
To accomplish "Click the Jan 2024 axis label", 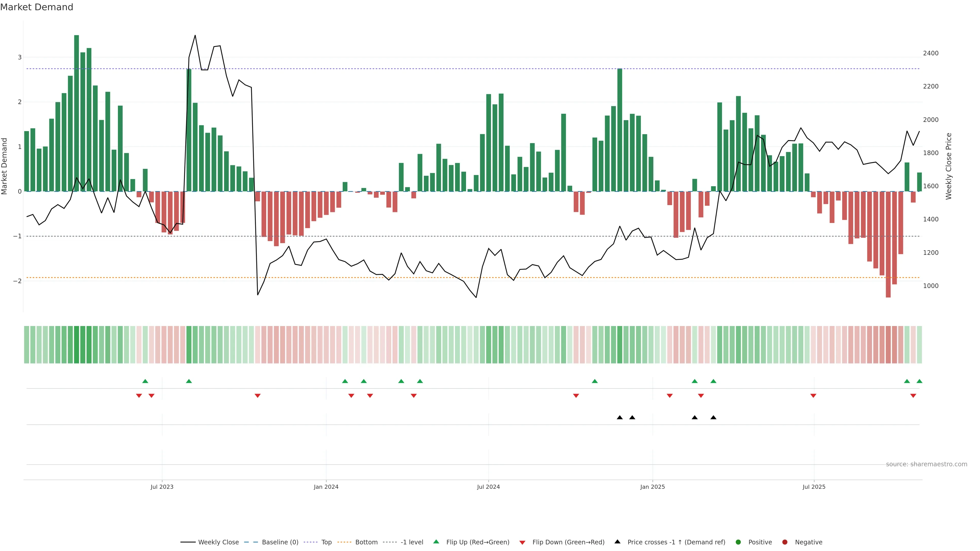I will pos(326,487).
